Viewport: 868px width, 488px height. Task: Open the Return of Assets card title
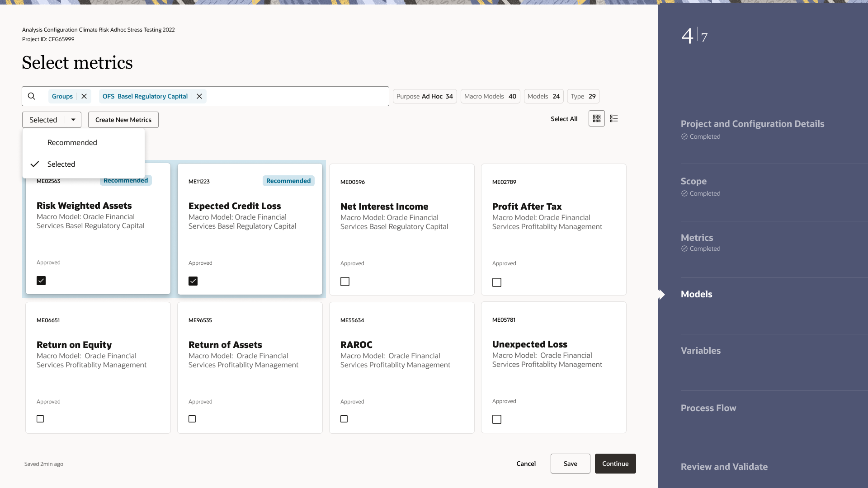coord(225,345)
